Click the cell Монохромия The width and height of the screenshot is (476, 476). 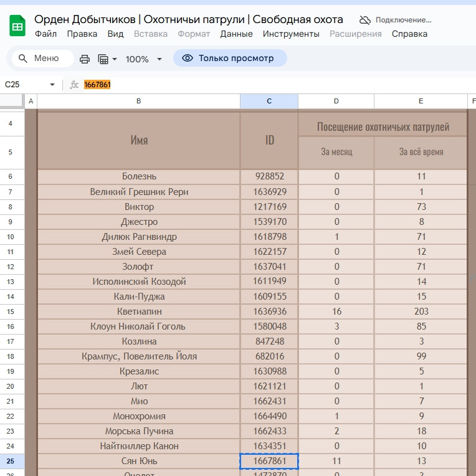pyautogui.click(x=139, y=416)
